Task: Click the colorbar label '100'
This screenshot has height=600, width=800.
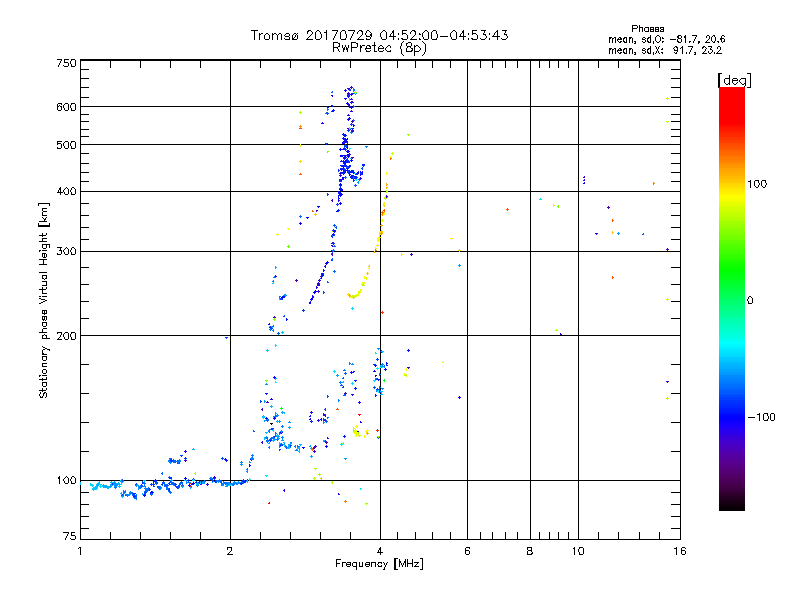Action: (x=757, y=184)
